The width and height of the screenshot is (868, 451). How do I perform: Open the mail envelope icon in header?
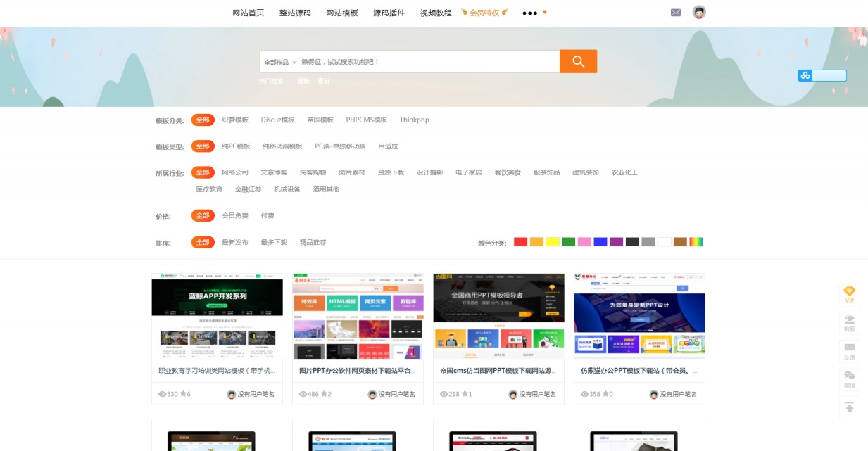pyautogui.click(x=676, y=13)
